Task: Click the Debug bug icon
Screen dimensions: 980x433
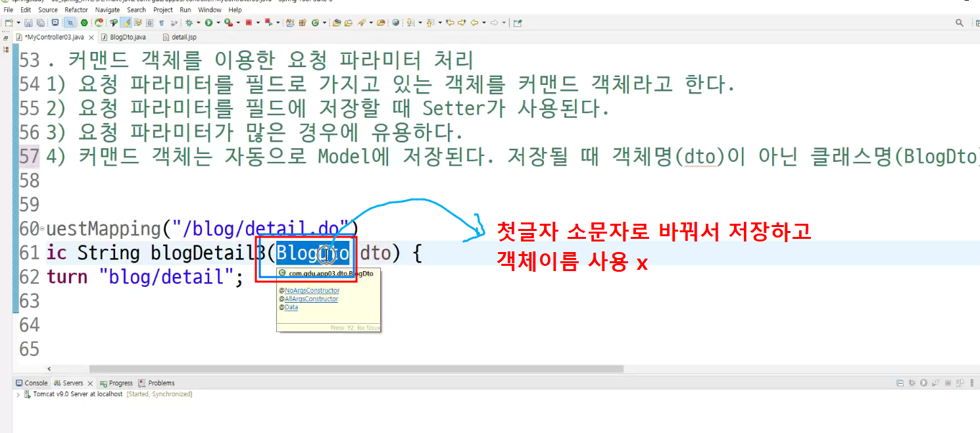Action: [189, 22]
